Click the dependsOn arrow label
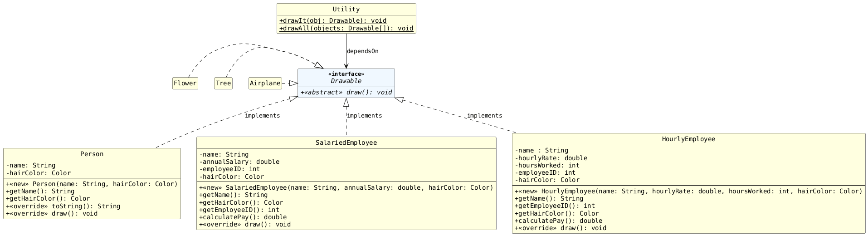This screenshot has height=236, width=868. pyautogui.click(x=362, y=51)
